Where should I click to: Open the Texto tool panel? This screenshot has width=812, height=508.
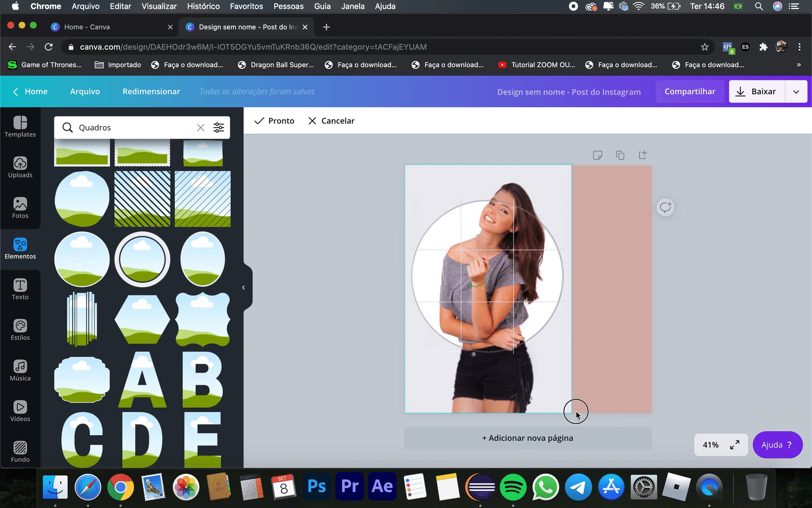20,289
